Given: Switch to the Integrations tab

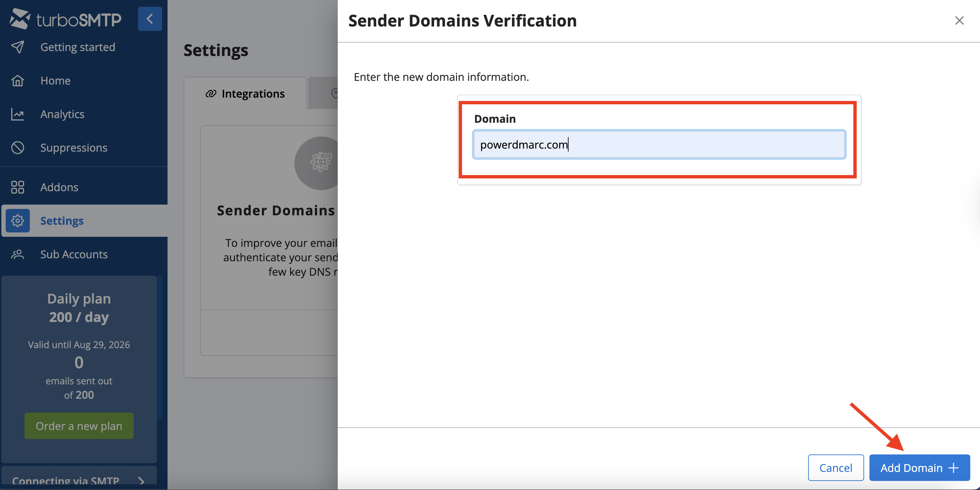Looking at the screenshot, I should click(x=245, y=94).
